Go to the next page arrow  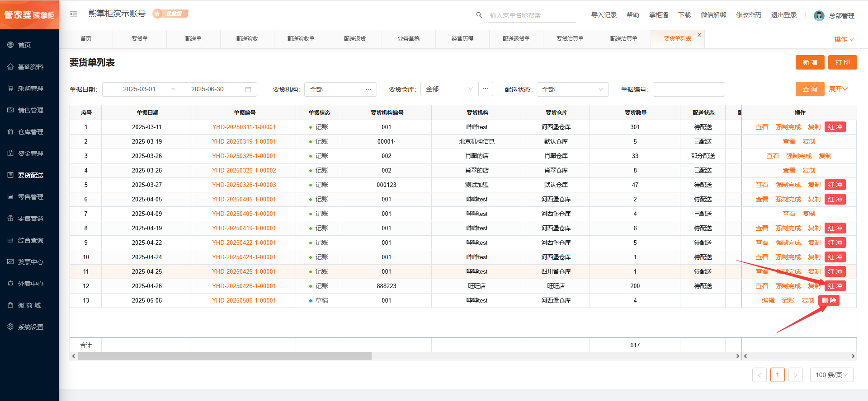796,375
